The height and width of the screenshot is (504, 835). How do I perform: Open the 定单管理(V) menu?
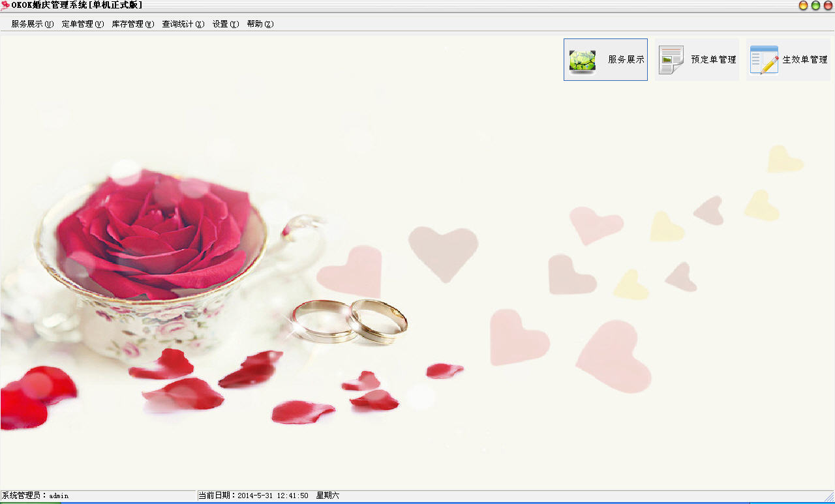(x=83, y=24)
